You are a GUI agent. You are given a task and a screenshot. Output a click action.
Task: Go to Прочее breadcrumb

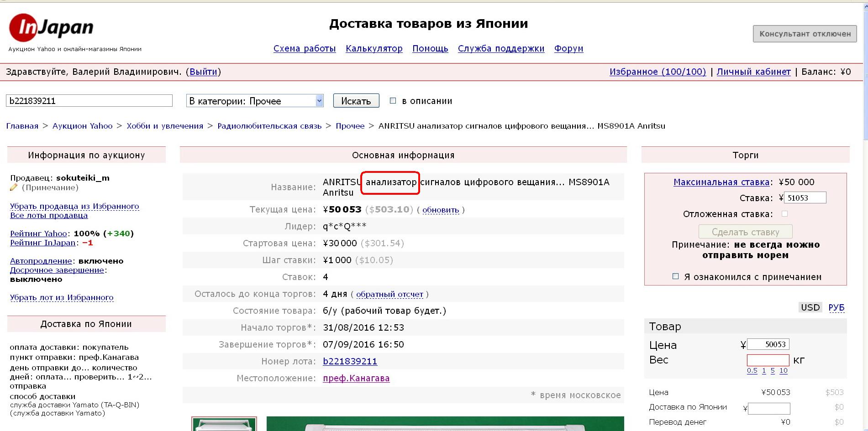350,126
